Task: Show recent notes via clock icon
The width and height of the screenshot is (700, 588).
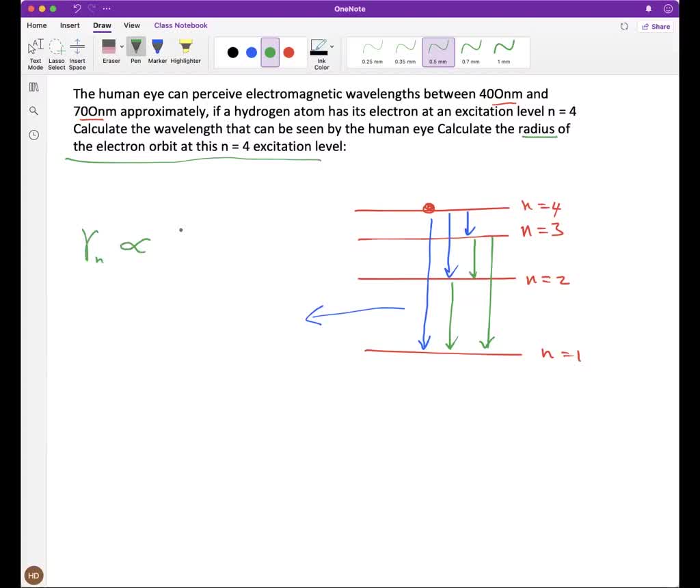Action: (x=33, y=135)
